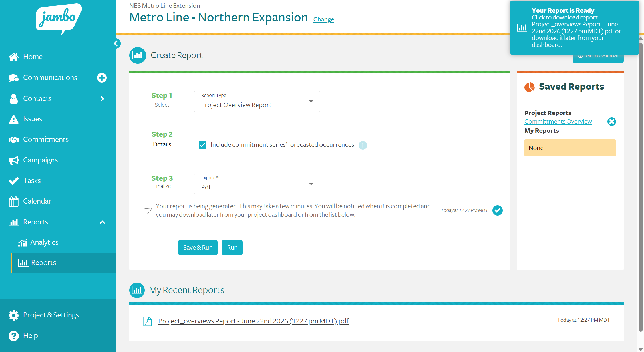
Task: Click the Change project link
Action: pos(323,19)
